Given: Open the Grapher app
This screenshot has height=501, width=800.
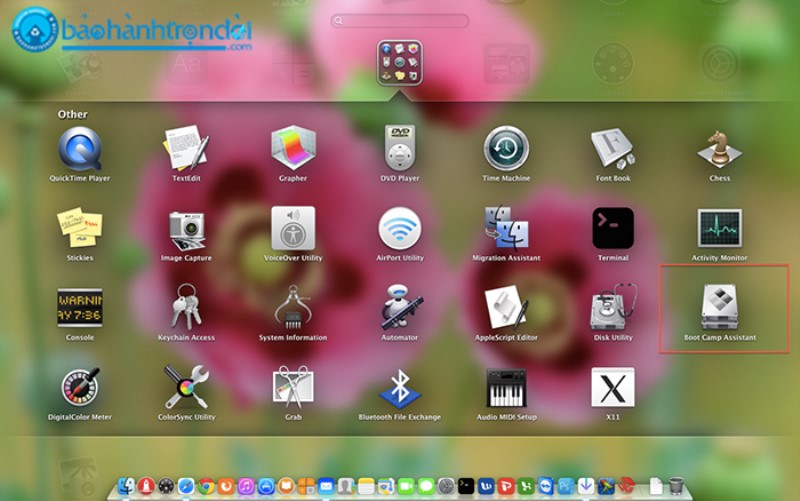Looking at the screenshot, I should (x=293, y=149).
